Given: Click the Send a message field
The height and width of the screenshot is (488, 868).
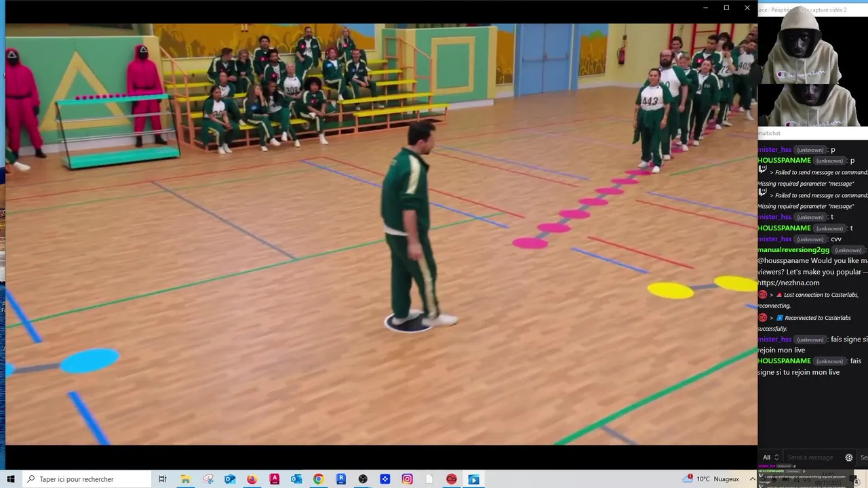Looking at the screenshot, I should tap(812, 457).
